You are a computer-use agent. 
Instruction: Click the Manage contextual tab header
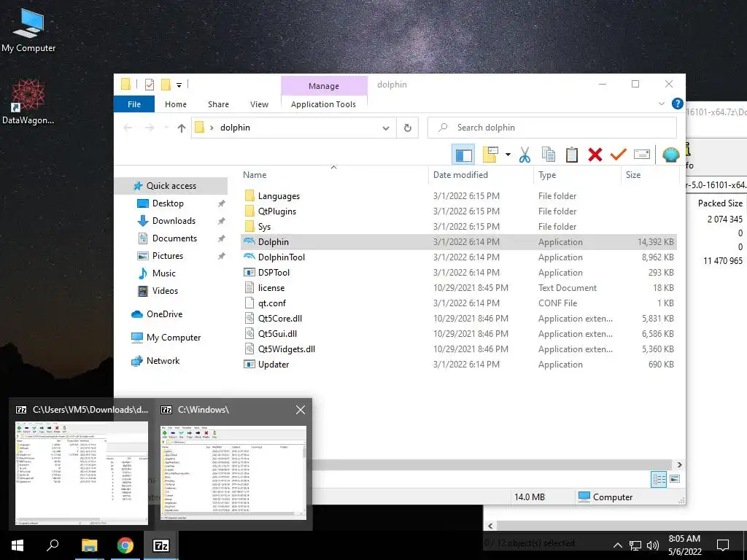coord(324,86)
